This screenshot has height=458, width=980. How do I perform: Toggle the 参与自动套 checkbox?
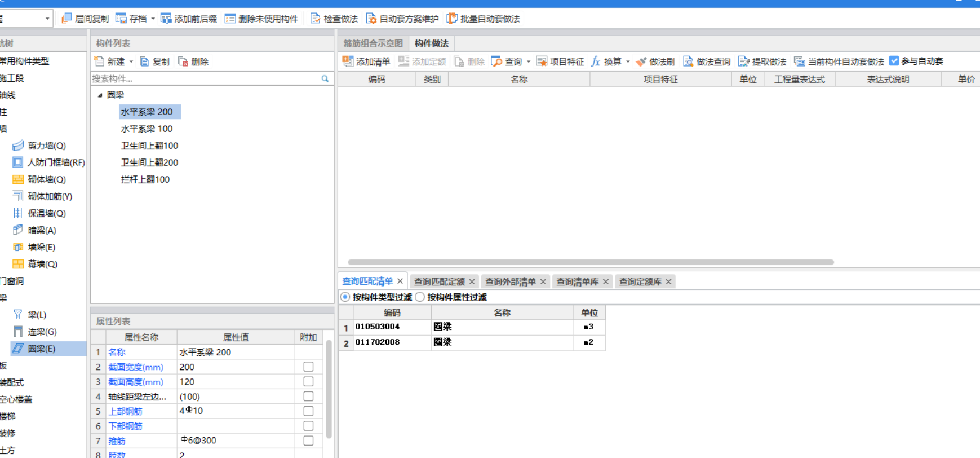(894, 61)
